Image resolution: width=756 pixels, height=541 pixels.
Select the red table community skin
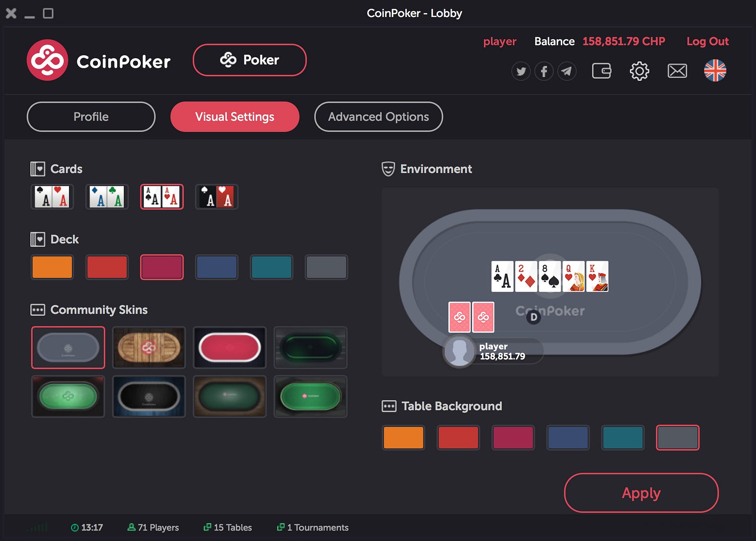tap(230, 347)
